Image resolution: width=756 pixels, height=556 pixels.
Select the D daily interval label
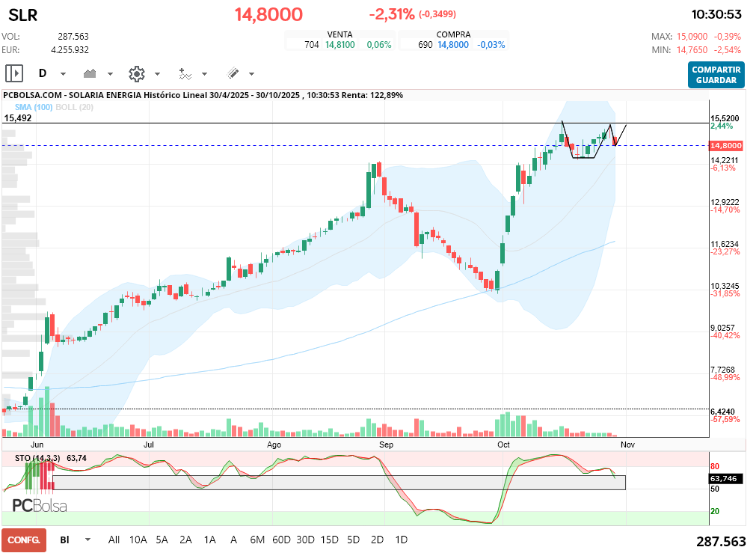(43, 73)
